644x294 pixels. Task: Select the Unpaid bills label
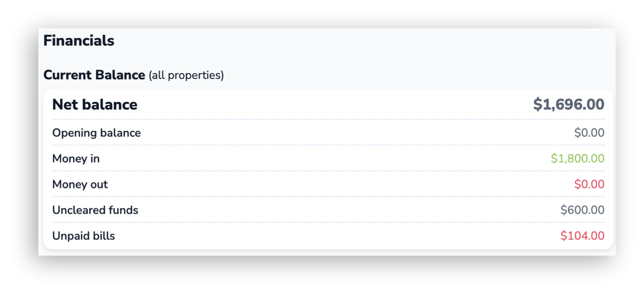[x=83, y=235]
